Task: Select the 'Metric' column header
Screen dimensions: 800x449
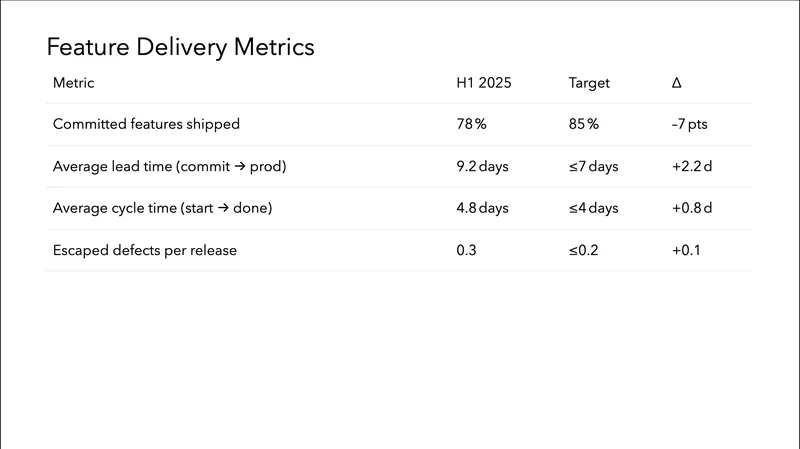Action: coord(74,83)
